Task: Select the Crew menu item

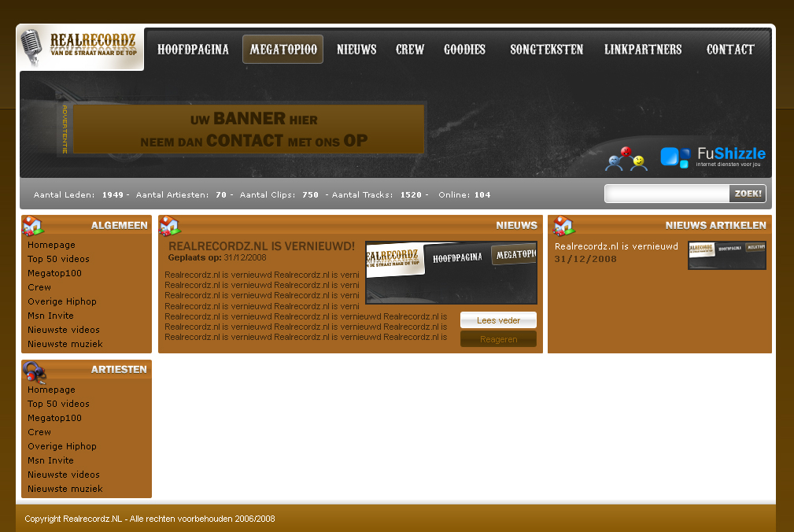Action: 410,50
